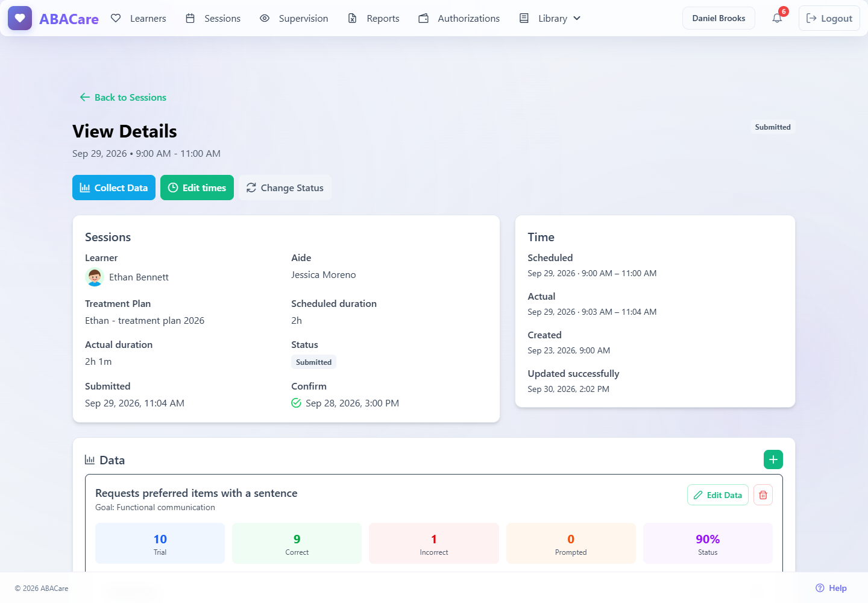The image size is (868, 603).
Task: Click the Sessions calendar icon in the navbar
Action: pos(190,18)
